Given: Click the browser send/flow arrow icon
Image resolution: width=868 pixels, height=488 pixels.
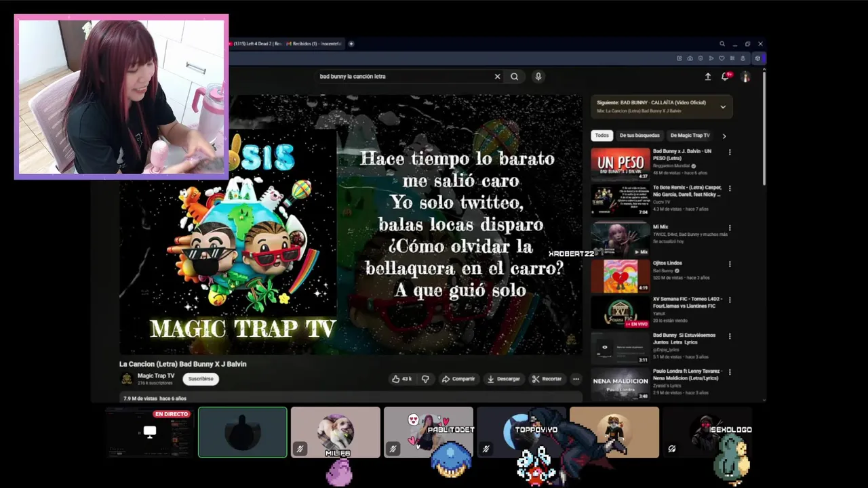Looking at the screenshot, I should (x=711, y=58).
